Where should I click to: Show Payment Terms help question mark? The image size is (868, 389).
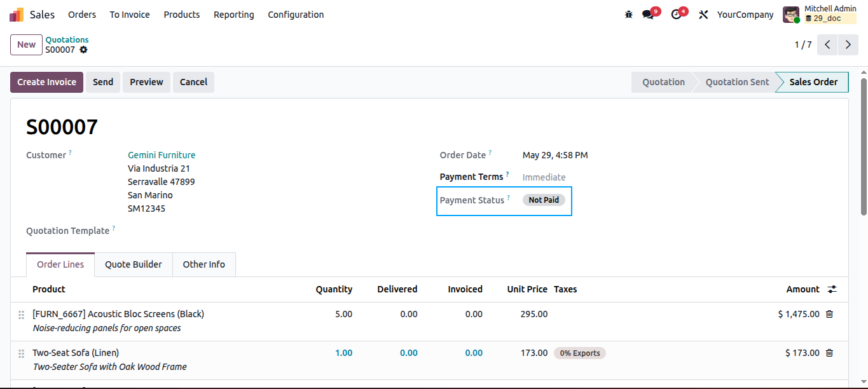click(x=507, y=174)
